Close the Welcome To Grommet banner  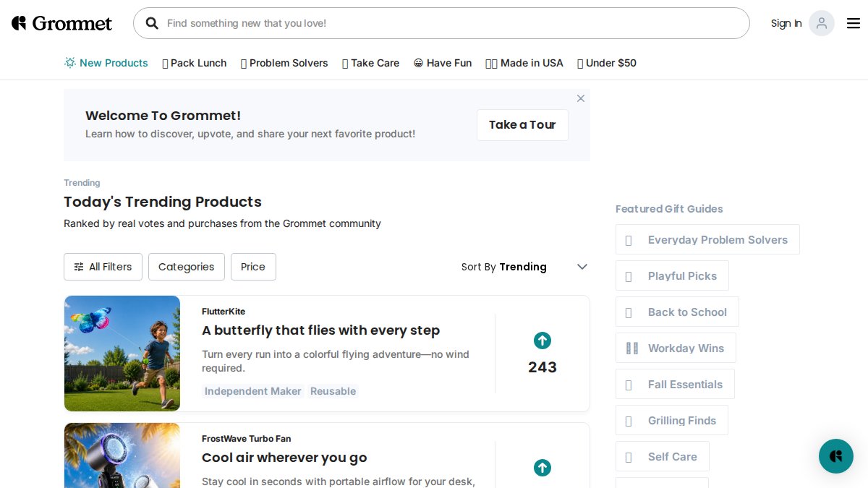coord(580,98)
